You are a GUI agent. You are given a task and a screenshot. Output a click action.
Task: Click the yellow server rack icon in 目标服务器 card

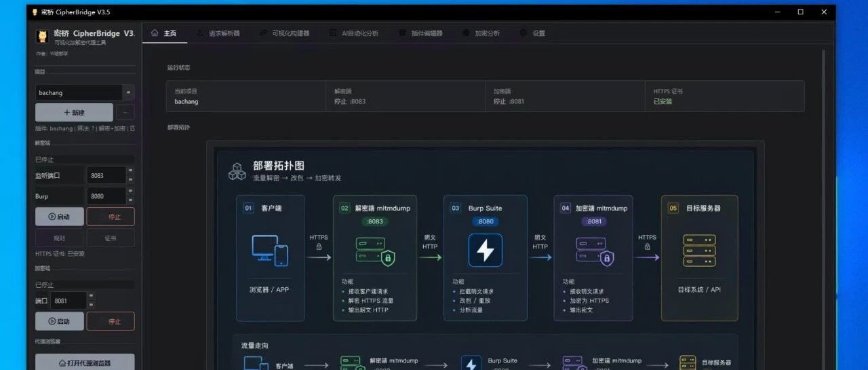coord(699,251)
